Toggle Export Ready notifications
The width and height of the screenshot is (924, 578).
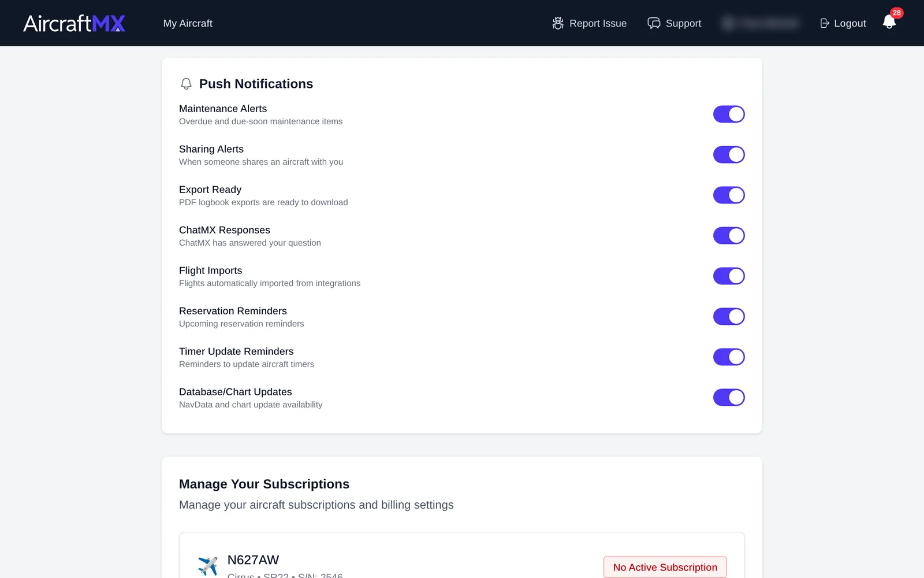[x=729, y=195]
